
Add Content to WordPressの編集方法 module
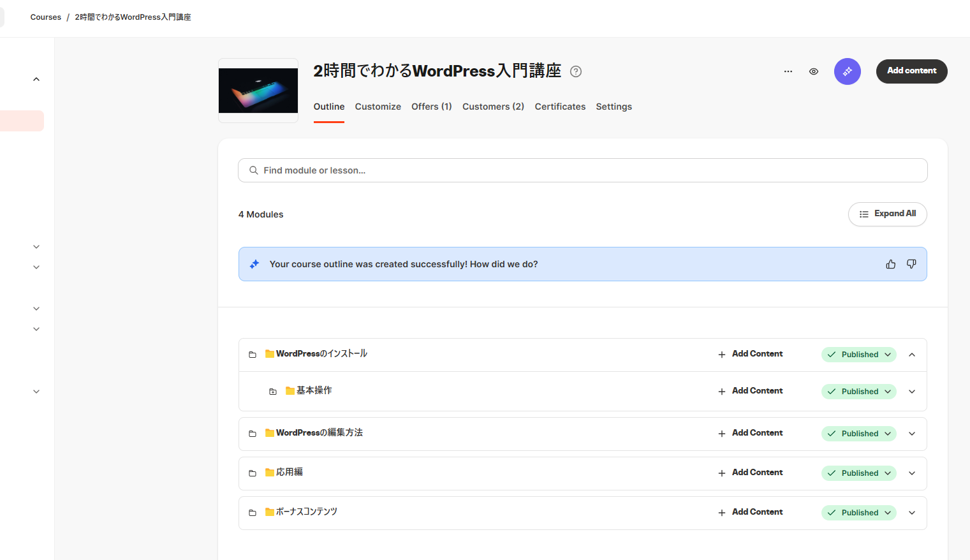click(x=751, y=433)
